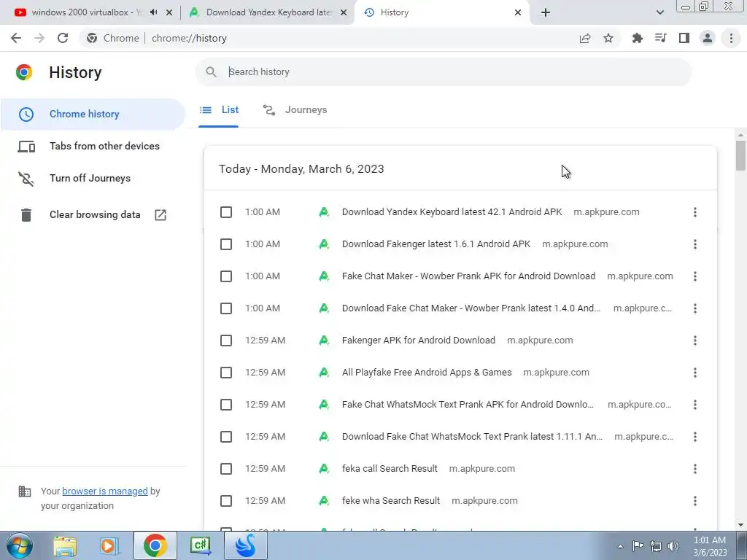Click the volume speaker tray icon
Image resolution: width=747 pixels, height=560 pixels.
[x=673, y=545]
